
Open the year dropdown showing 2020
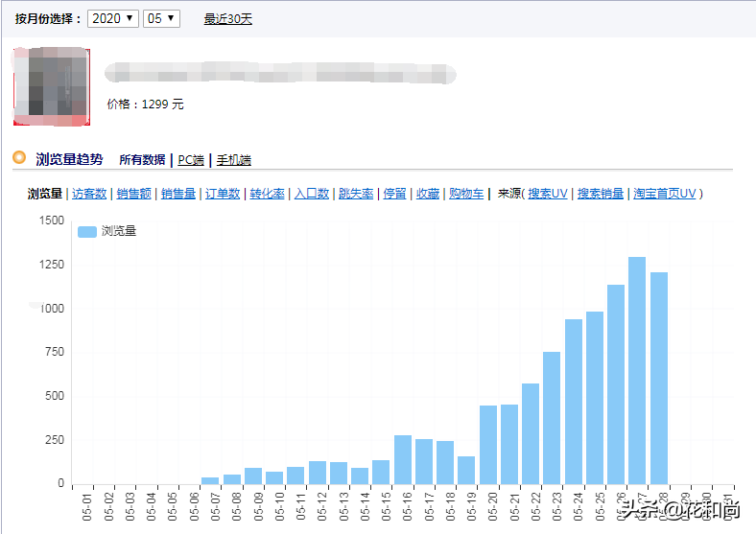tap(112, 18)
